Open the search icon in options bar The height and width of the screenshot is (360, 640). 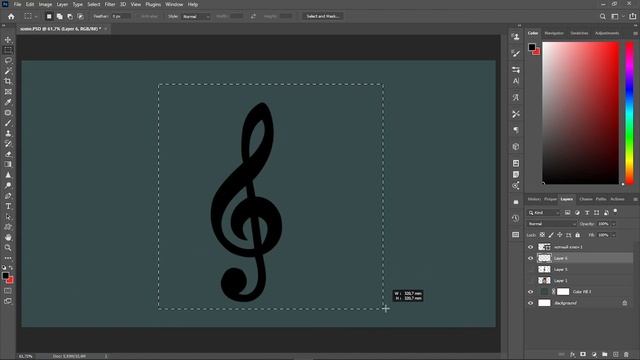click(x=602, y=16)
